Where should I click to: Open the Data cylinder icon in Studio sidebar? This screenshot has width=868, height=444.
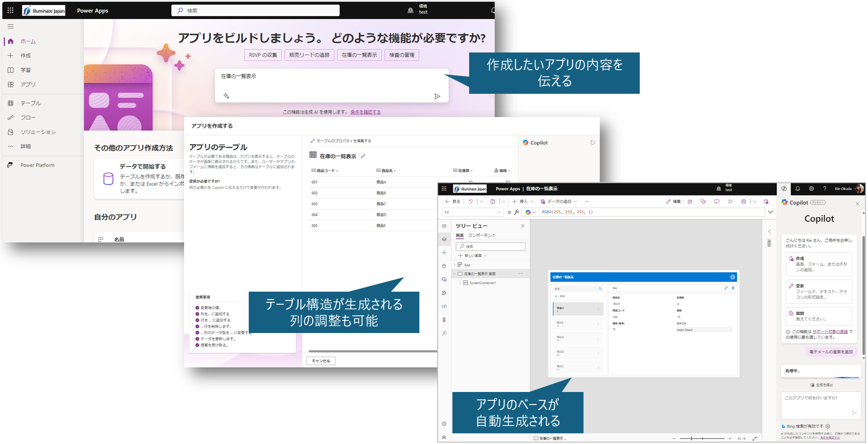[x=444, y=266]
